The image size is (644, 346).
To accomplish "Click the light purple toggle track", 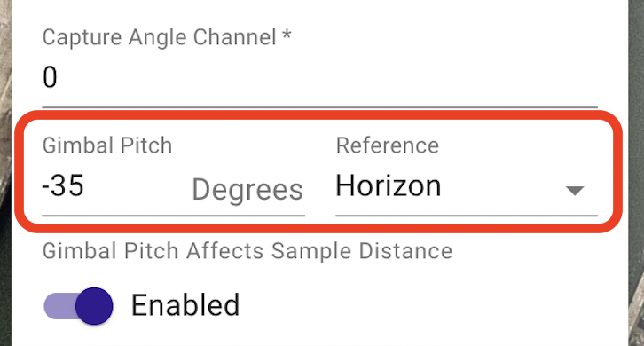I will click(60, 306).
